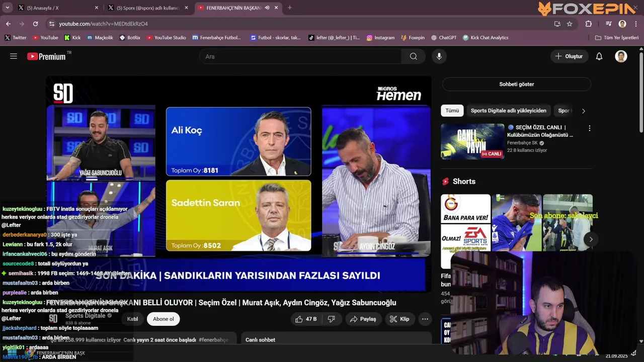The width and height of the screenshot is (644, 362).
Task: Select Sports Digitale adlı yükleyiciden chip
Action: (508, 111)
